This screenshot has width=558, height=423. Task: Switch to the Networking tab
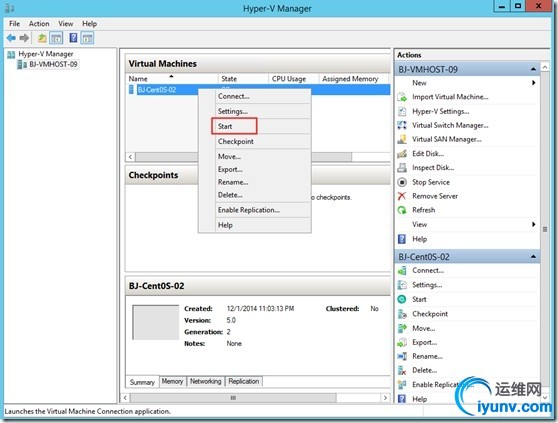(205, 381)
